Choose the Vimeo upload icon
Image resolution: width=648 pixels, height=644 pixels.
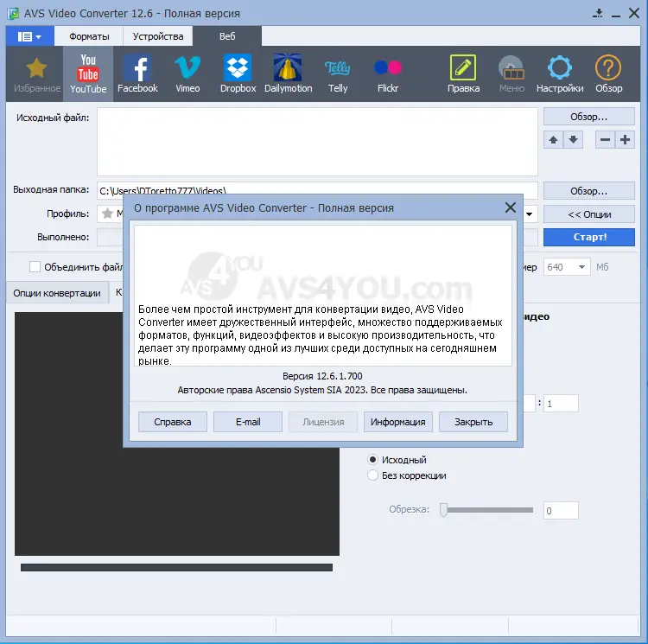click(x=187, y=74)
